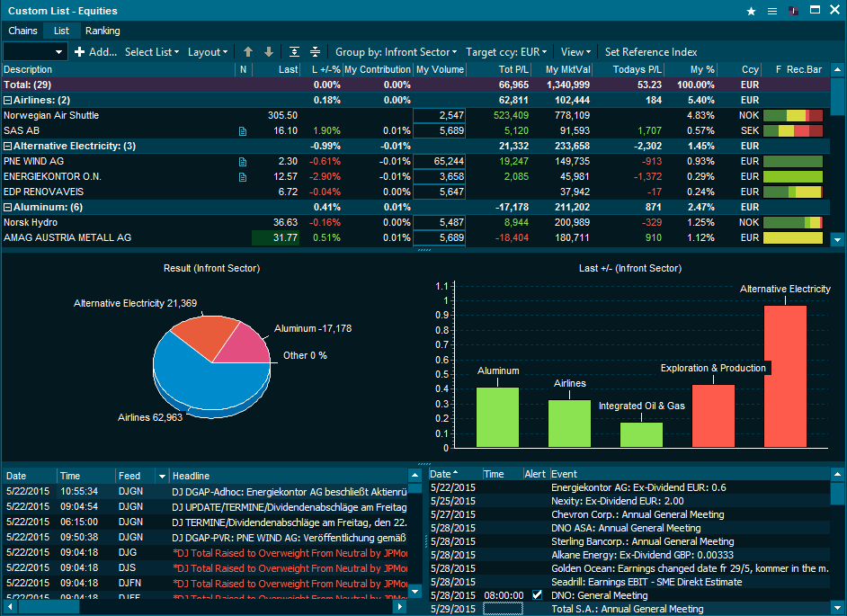Click the My Volume field for Norwegian Air Shuttle
The height and width of the screenshot is (616, 847).
point(439,116)
